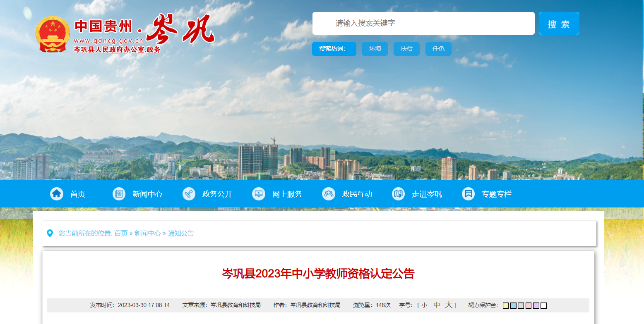Apply the yellow eye-protection background color
Image resolution: width=644 pixels, height=324 pixels.
(506, 306)
